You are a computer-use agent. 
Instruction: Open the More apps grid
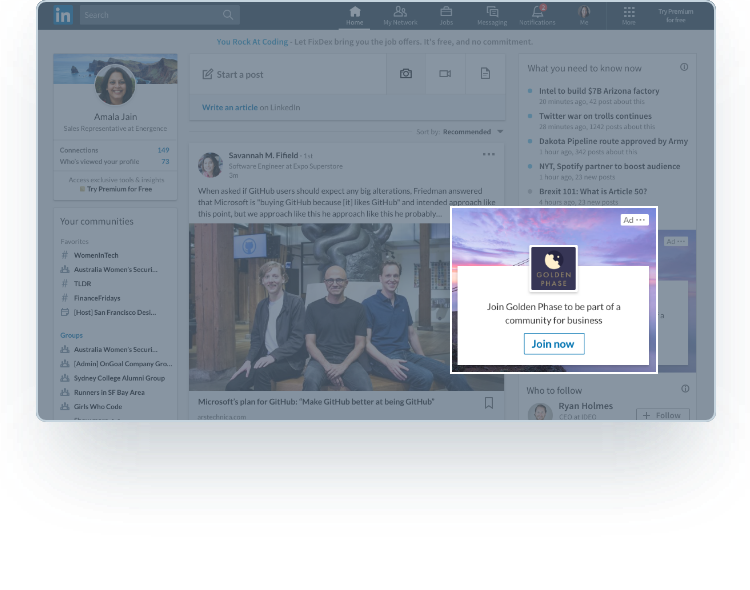(x=629, y=16)
